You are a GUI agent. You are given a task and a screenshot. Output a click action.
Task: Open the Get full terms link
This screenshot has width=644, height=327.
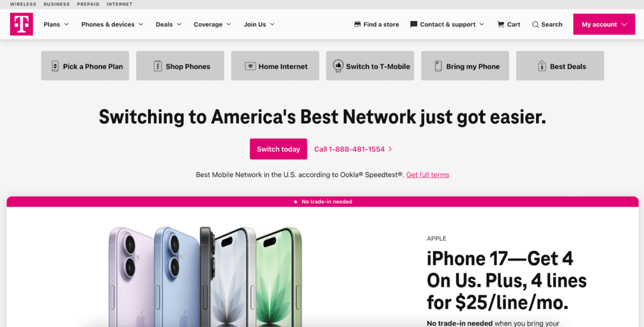point(427,174)
